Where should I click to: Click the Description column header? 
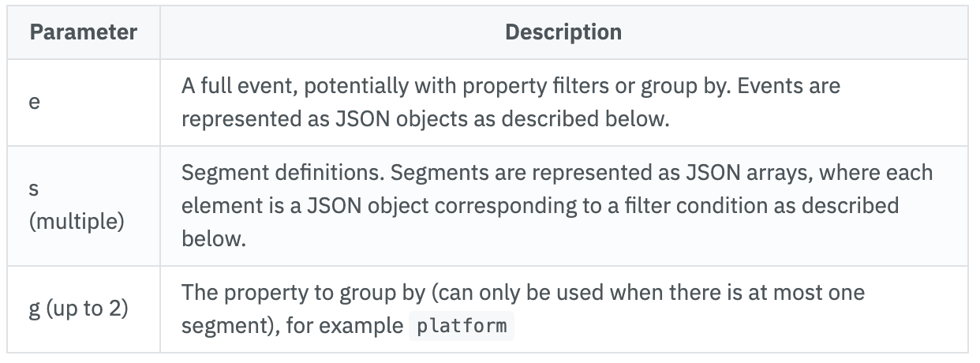(x=563, y=32)
